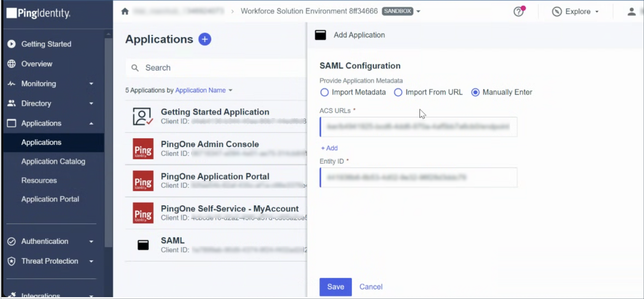Screen dimensions: 644x299
Task: Select the Import From URL radio option
Action: 398,92
